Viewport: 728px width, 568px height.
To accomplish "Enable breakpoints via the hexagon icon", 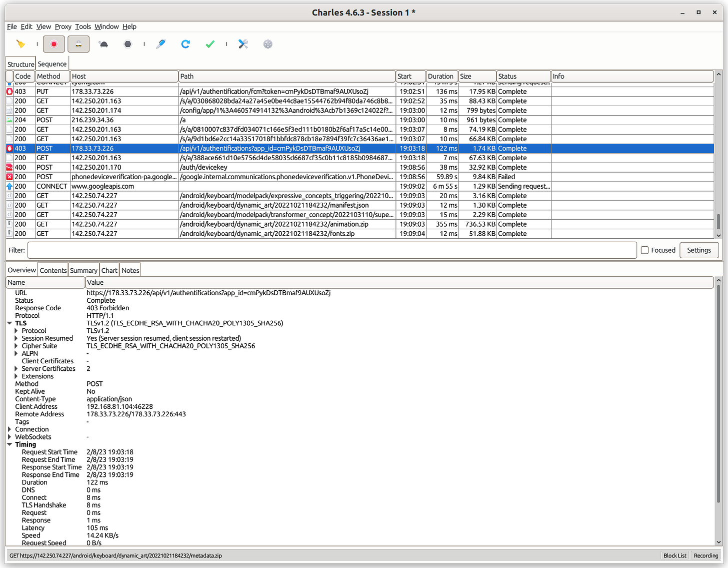I will point(127,44).
